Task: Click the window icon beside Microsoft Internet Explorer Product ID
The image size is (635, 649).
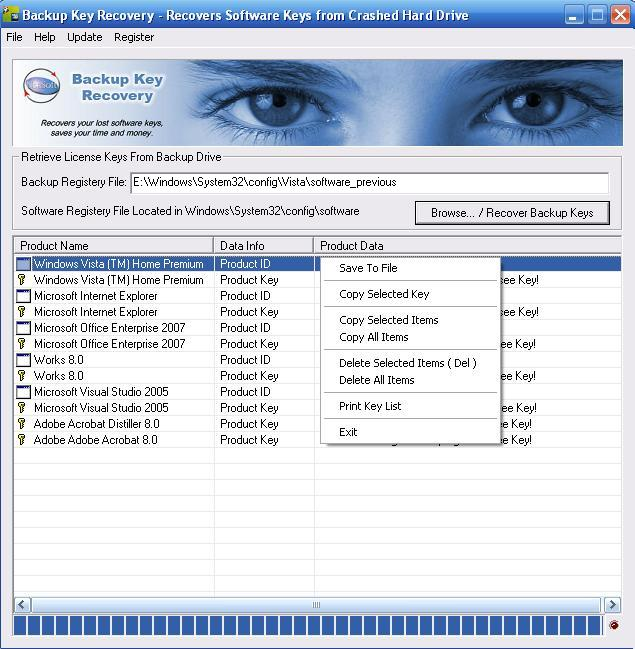Action: 23,296
